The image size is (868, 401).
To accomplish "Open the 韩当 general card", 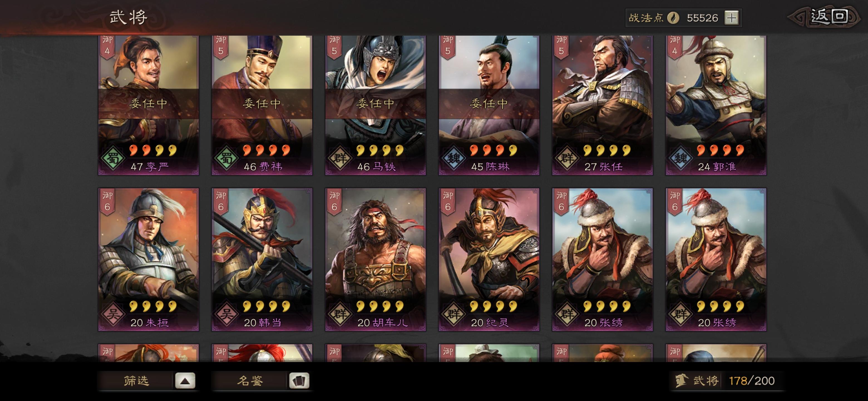I will [x=262, y=259].
